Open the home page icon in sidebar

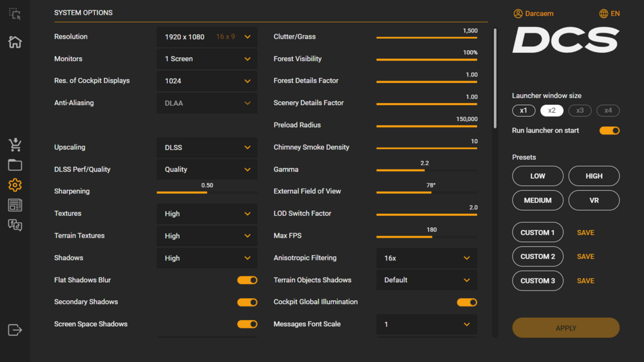click(15, 42)
